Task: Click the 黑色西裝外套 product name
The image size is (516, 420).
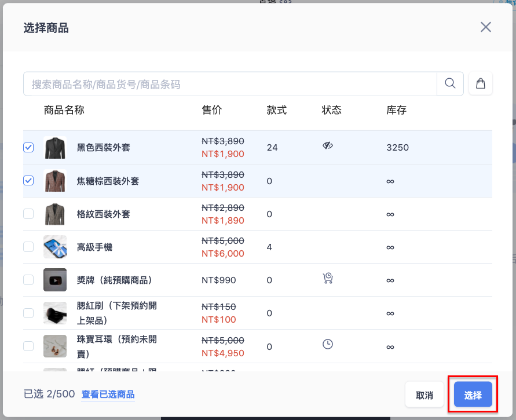Action: tap(103, 148)
